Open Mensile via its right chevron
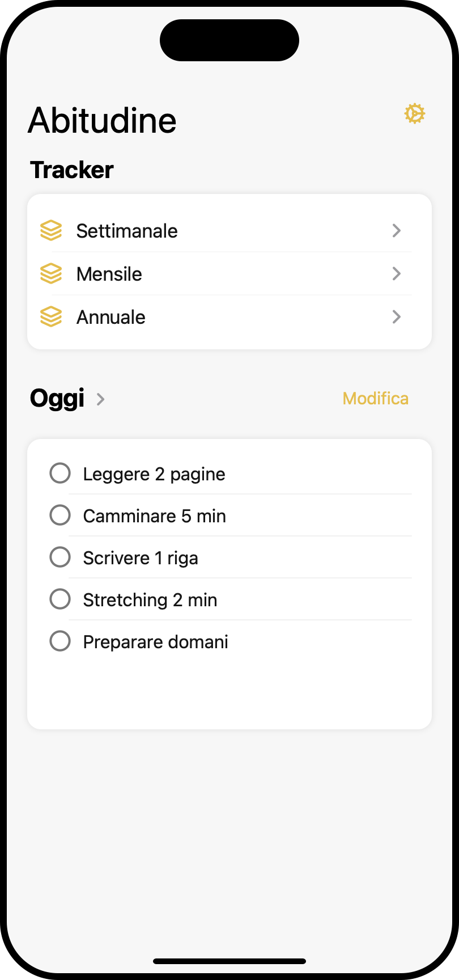459x980 pixels. pyautogui.click(x=397, y=273)
